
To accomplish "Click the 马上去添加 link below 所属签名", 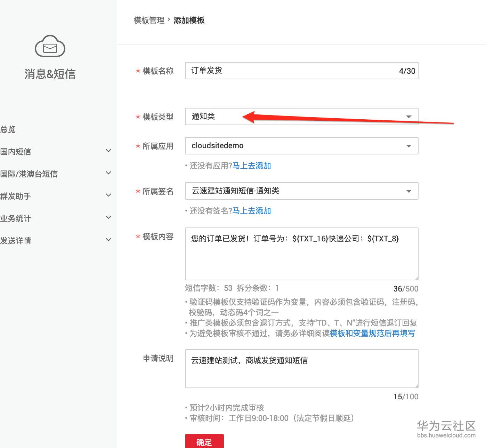I will 251,211.
